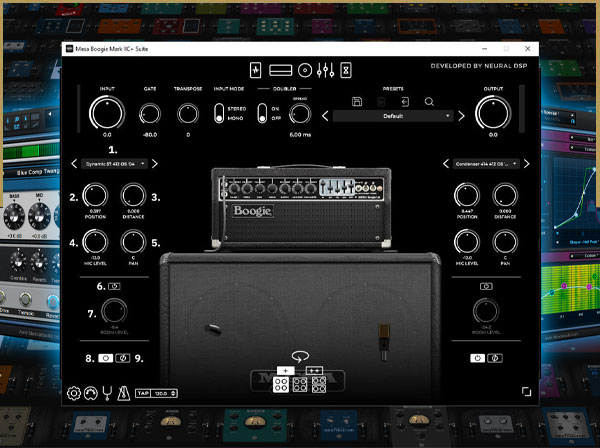Toggle the left microphone power button
This screenshot has height=448, width=600.
click(x=106, y=358)
